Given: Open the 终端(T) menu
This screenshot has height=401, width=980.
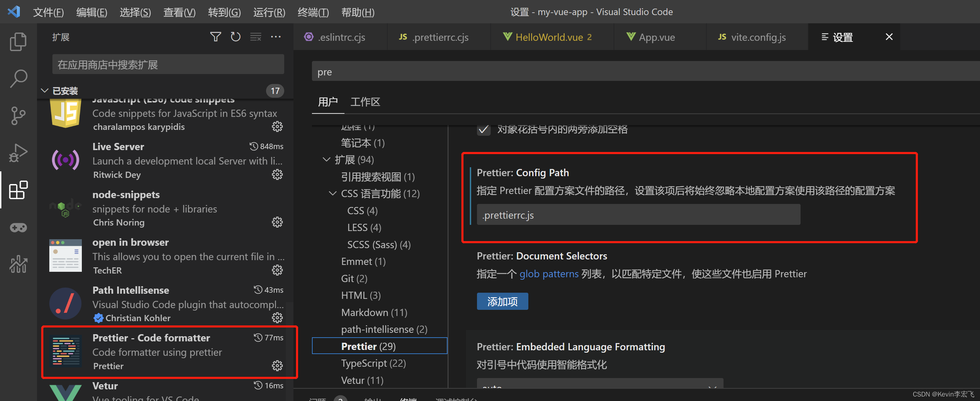Looking at the screenshot, I should click(313, 12).
